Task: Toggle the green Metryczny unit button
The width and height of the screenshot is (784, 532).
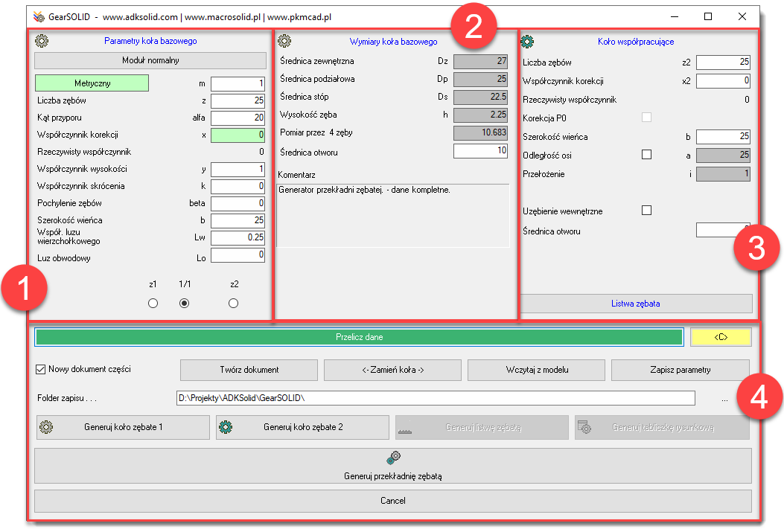Action: point(92,83)
